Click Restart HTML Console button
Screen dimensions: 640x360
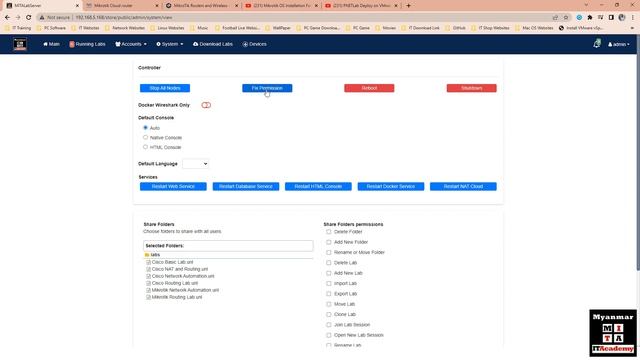[318, 187]
